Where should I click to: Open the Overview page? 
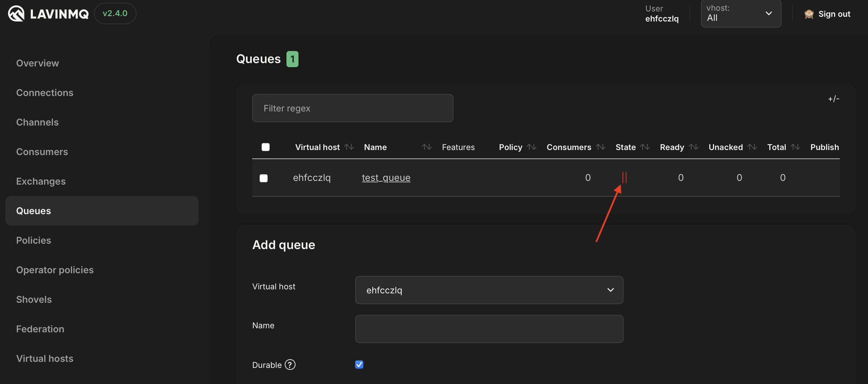[38, 63]
